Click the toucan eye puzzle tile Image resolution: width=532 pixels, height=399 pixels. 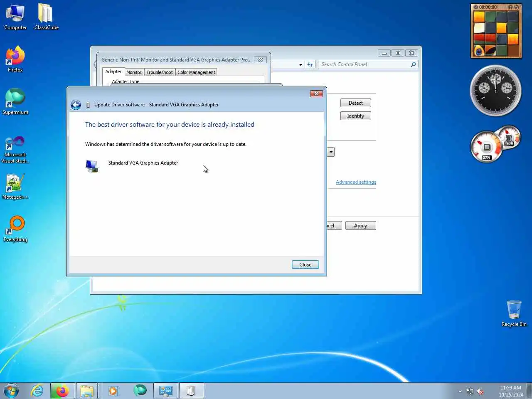(x=479, y=51)
